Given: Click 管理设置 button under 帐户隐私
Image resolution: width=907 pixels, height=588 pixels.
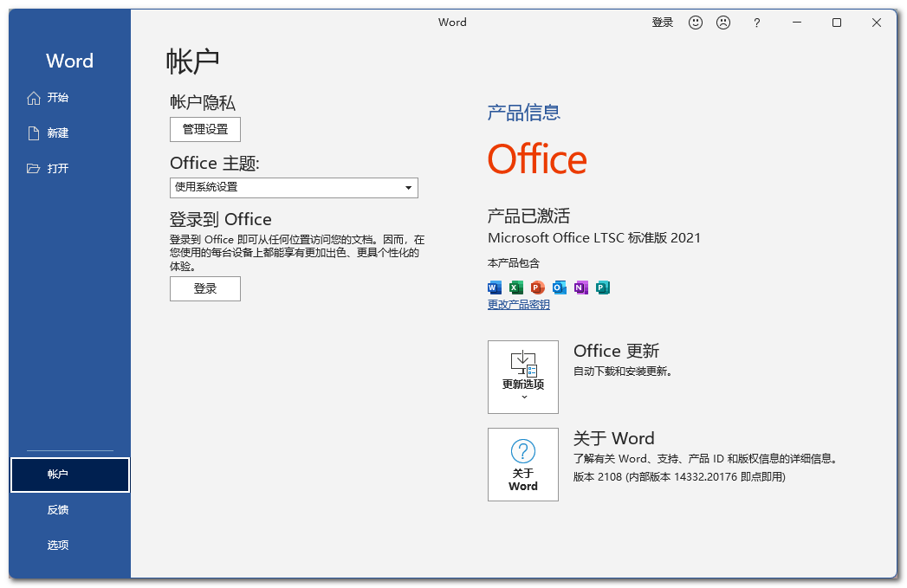Looking at the screenshot, I should [x=205, y=130].
